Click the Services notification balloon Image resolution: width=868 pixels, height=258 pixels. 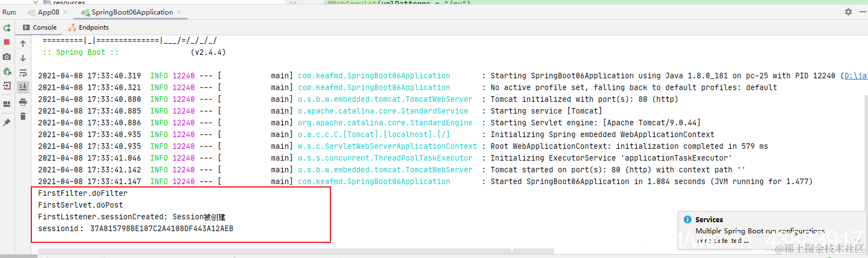coord(772,232)
